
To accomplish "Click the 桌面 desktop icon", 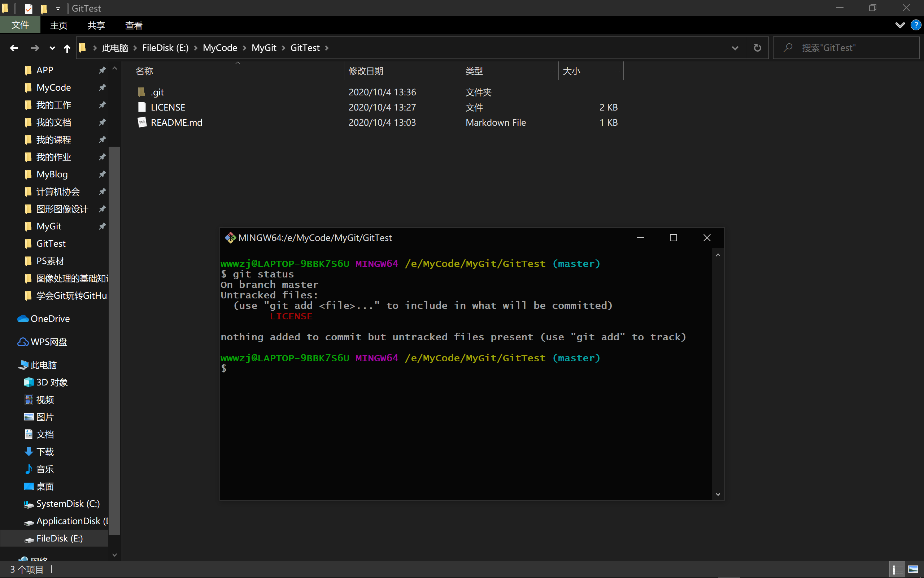I will pos(29,486).
